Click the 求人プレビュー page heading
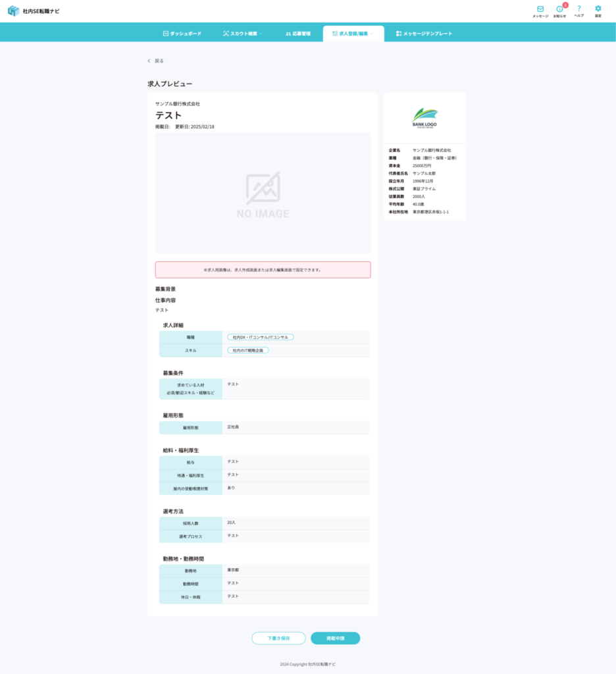Viewport: 616px width, 674px height. 170,84
